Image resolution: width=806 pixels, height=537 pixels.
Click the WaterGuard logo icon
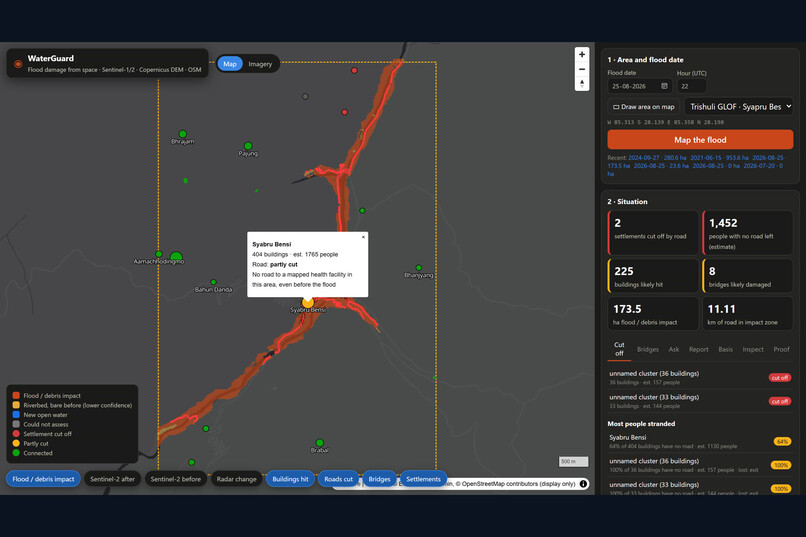coord(18,64)
